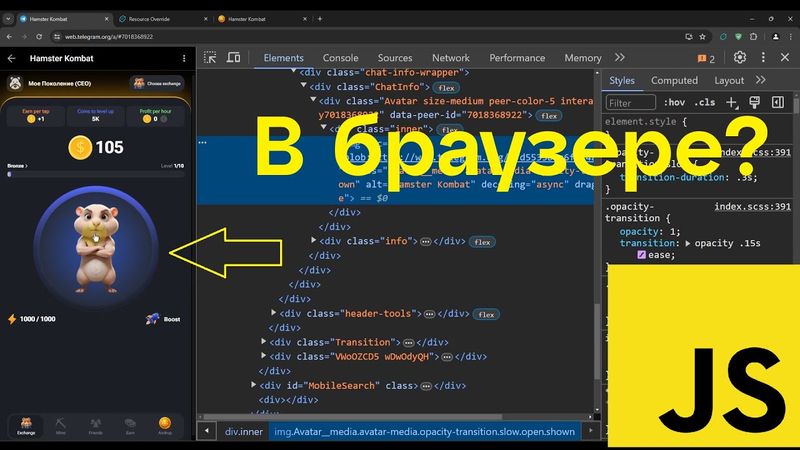Screen dimensions: 800x450
Task: Select img.Avatar__media breadcrumb item
Action: (424, 432)
